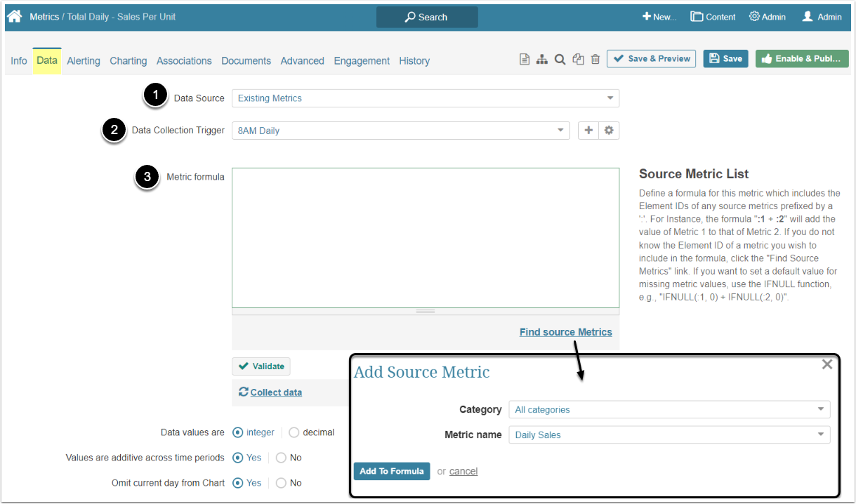The height and width of the screenshot is (504, 856).
Task: Open the New menu in header
Action: (x=659, y=17)
